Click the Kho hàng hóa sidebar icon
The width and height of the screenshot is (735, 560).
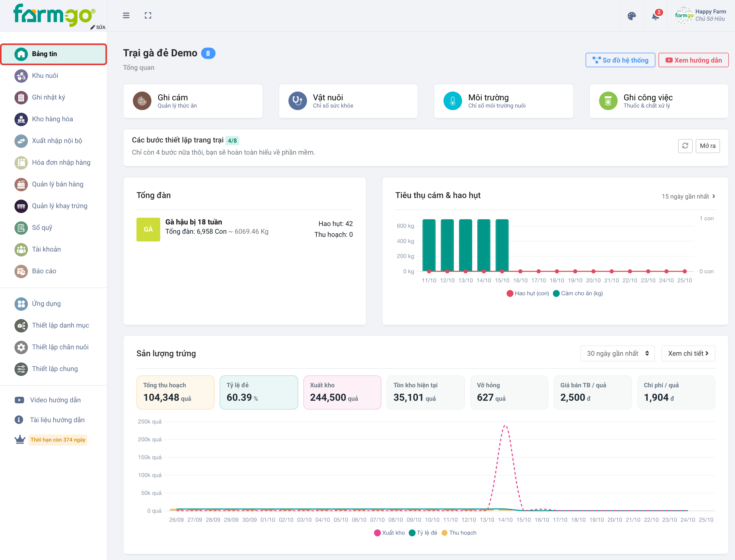click(x=21, y=119)
